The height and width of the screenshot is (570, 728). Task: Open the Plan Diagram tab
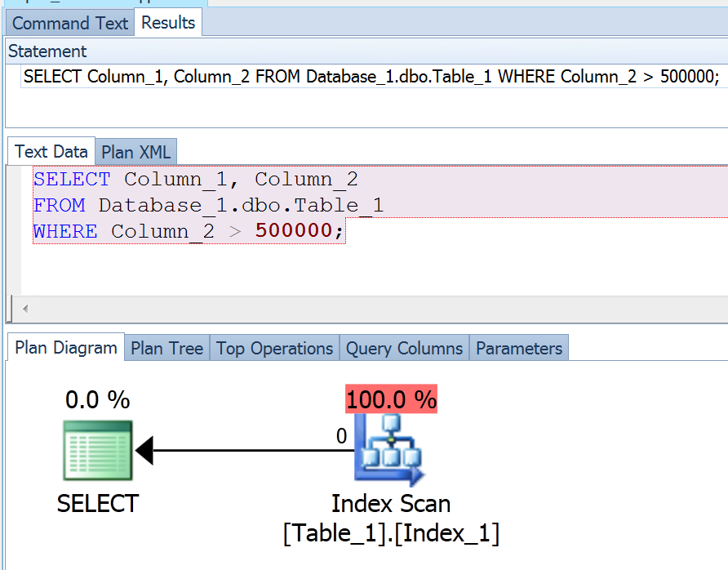click(x=66, y=348)
